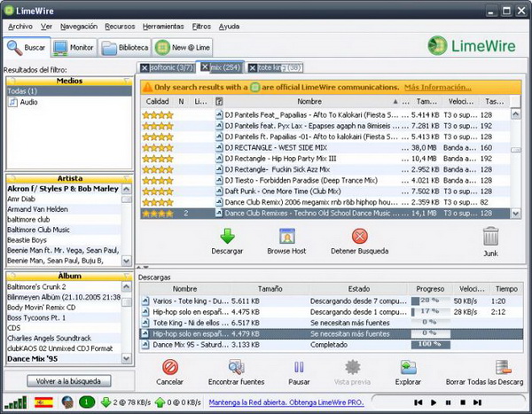Collapse the Artista filter panel
The width and height of the screenshot is (532, 414).
click(127, 178)
